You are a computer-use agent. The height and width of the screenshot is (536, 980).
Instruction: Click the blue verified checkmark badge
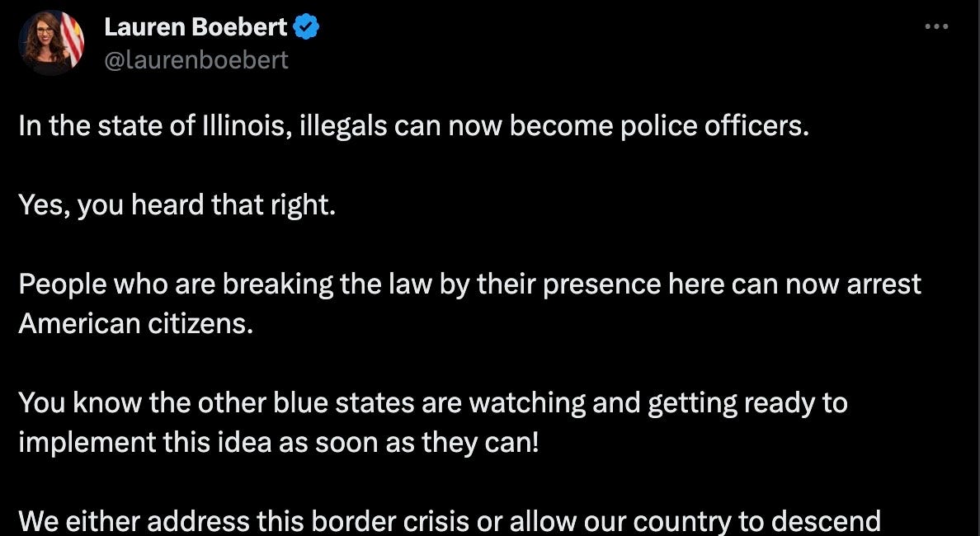coord(307,25)
